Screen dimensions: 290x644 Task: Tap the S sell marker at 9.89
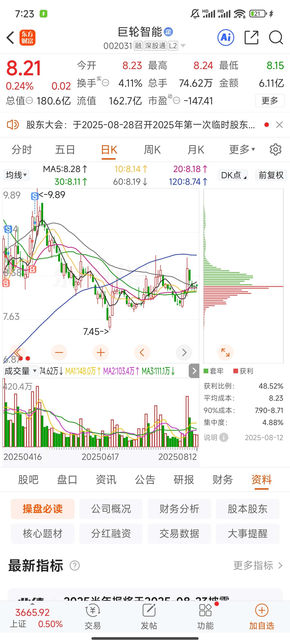[34, 196]
